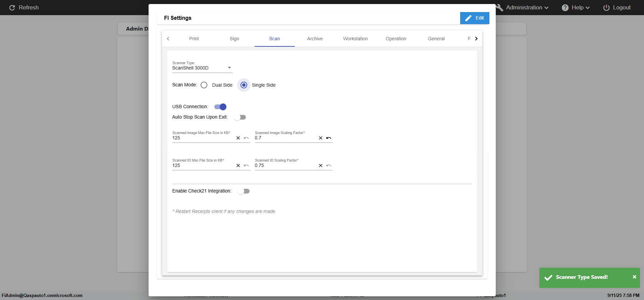Click the Edit button

tap(474, 18)
